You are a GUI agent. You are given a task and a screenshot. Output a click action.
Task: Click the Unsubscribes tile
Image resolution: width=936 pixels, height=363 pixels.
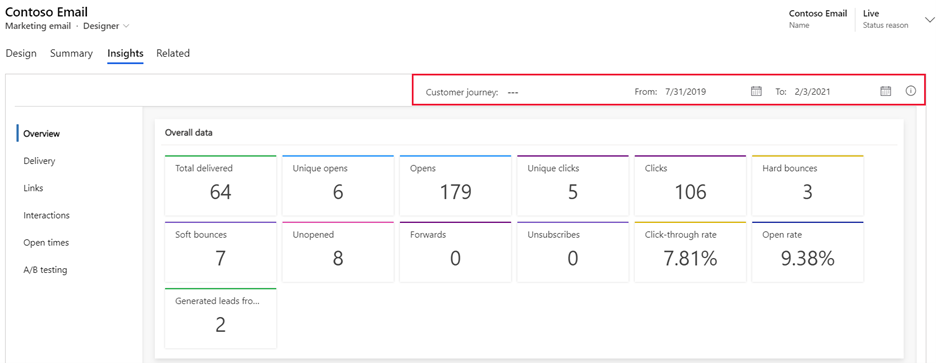pos(573,252)
